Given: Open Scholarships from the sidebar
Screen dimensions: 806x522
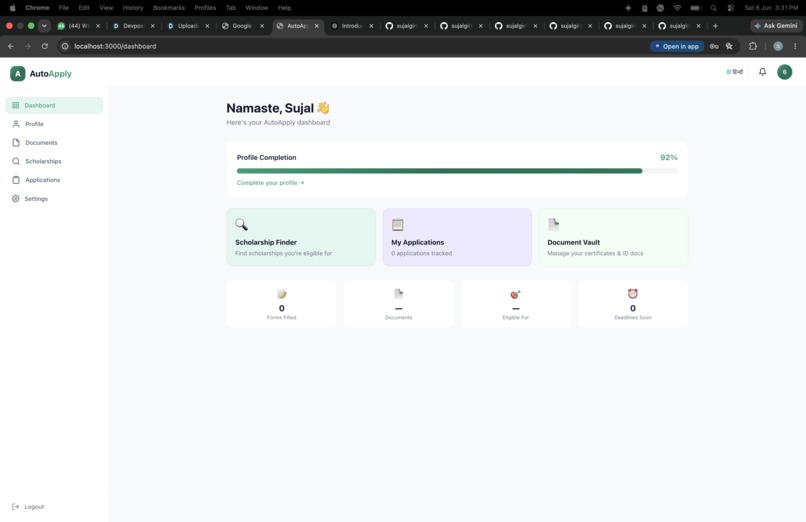Looking at the screenshot, I should pos(54,161).
